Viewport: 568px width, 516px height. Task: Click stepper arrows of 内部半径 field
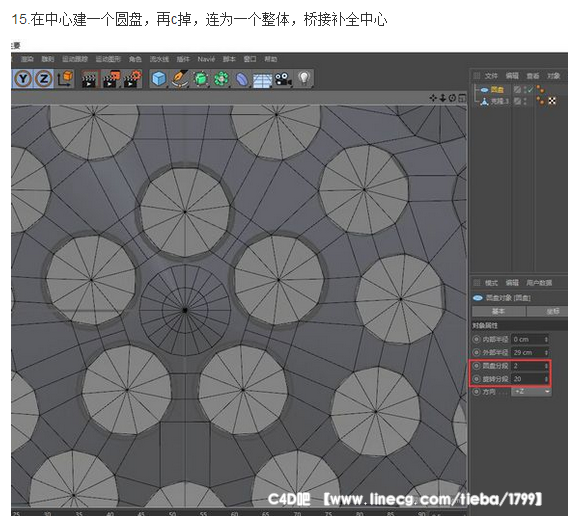click(x=546, y=340)
